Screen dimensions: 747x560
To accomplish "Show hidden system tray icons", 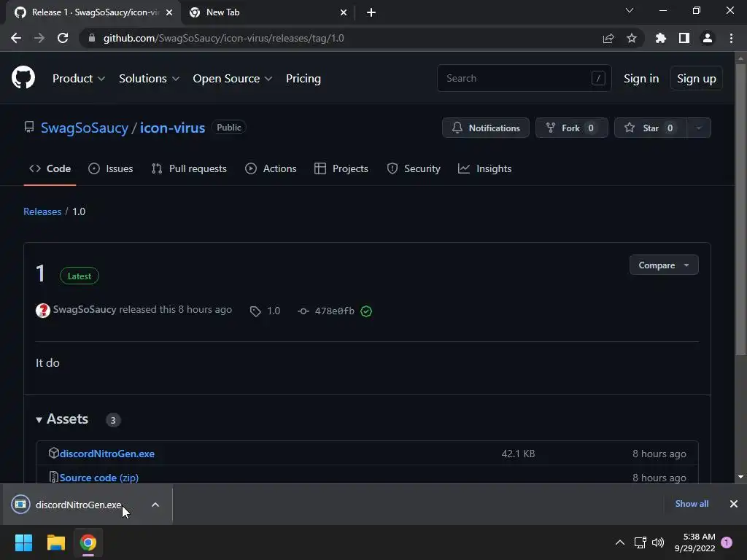I will point(620,542).
